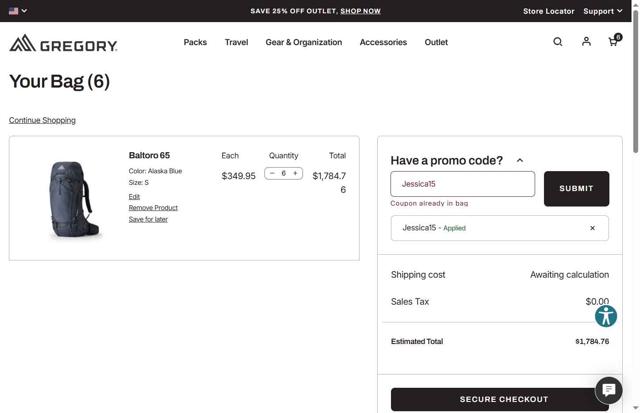Click the 'Size: S' text
The image size is (640, 413).
pyautogui.click(x=139, y=182)
